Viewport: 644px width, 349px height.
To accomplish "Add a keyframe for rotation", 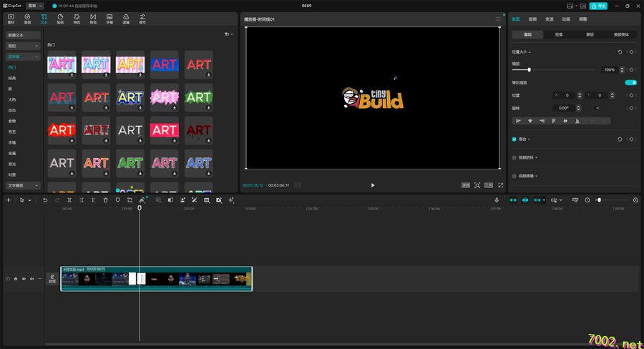I will pos(632,108).
